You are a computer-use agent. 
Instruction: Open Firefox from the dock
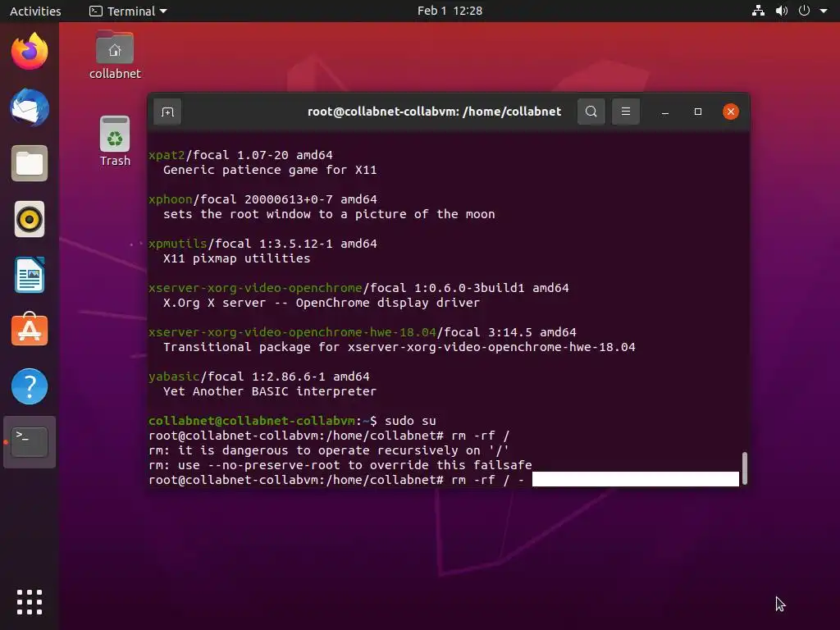tap(30, 52)
